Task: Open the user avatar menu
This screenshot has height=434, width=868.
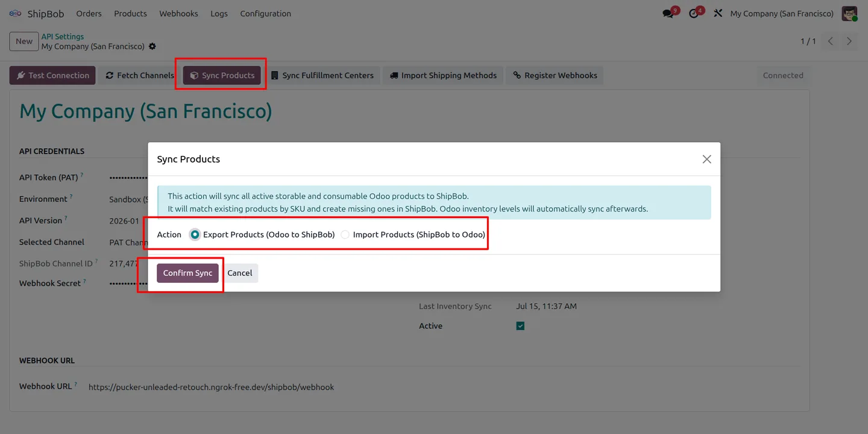Action: (x=849, y=13)
